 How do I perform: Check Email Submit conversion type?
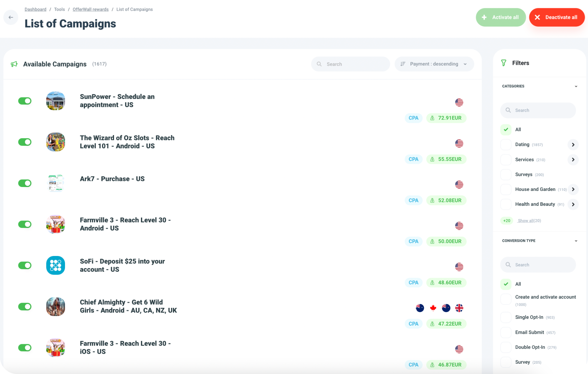tap(506, 332)
